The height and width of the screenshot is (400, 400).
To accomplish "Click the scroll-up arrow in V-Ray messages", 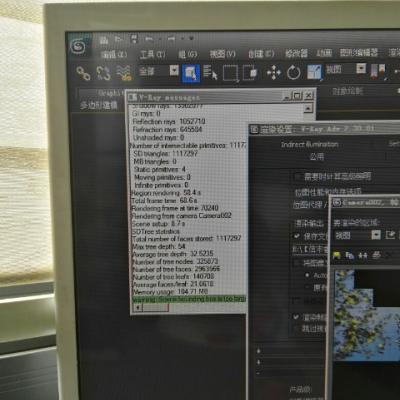I will 308,108.
